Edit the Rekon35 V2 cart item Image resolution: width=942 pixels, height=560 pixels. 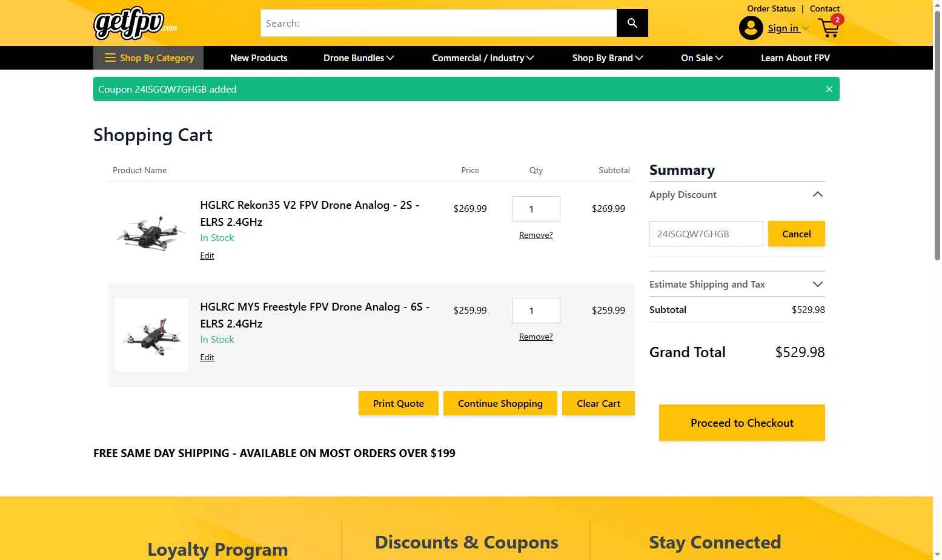(x=207, y=255)
